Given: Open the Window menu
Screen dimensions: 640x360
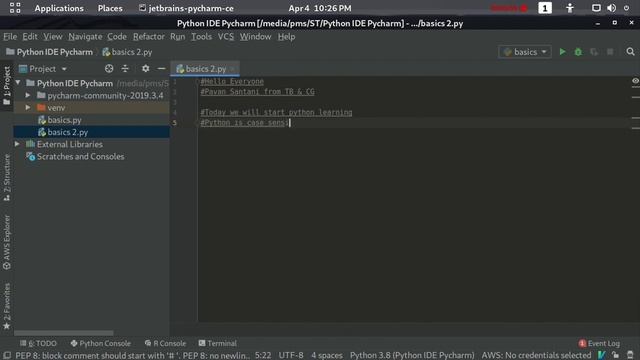Looking at the screenshot, I should pyautogui.click(x=256, y=36).
